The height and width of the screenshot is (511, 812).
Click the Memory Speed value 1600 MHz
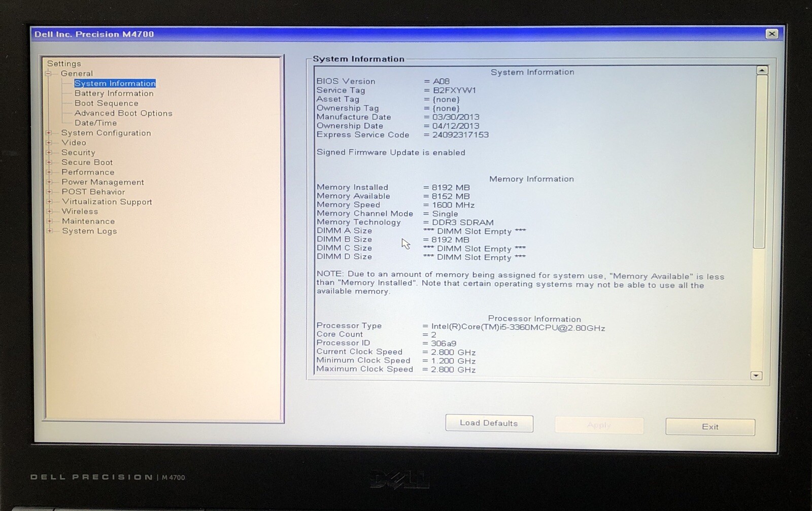click(453, 206)
